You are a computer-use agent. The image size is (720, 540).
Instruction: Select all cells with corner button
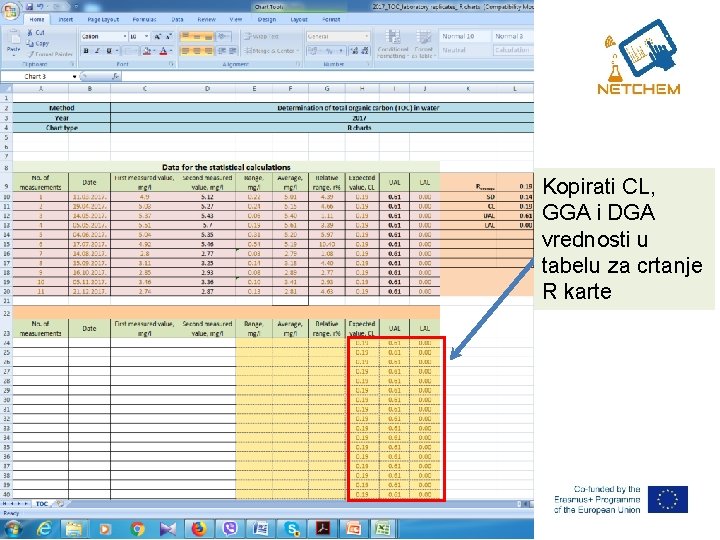6,88
